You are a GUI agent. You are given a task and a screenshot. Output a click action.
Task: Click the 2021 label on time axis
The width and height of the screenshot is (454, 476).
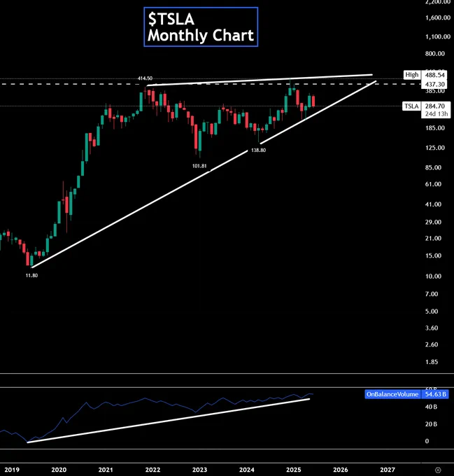(106, 470)
